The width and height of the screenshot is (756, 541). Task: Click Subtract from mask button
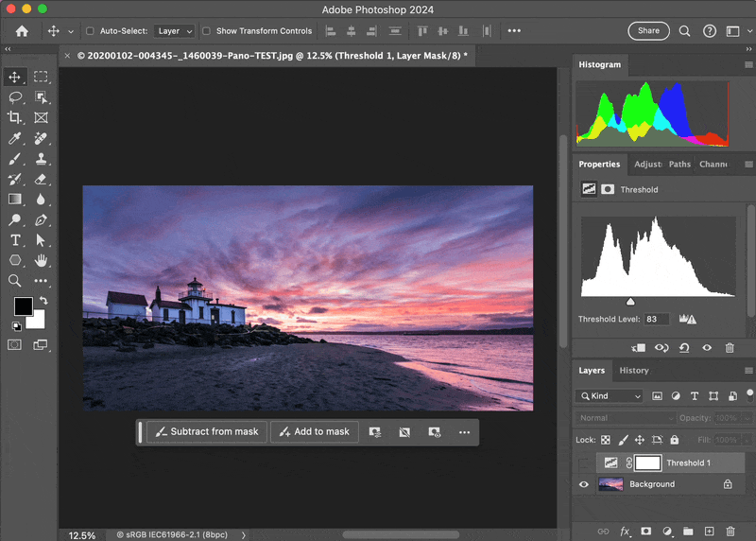206,432
